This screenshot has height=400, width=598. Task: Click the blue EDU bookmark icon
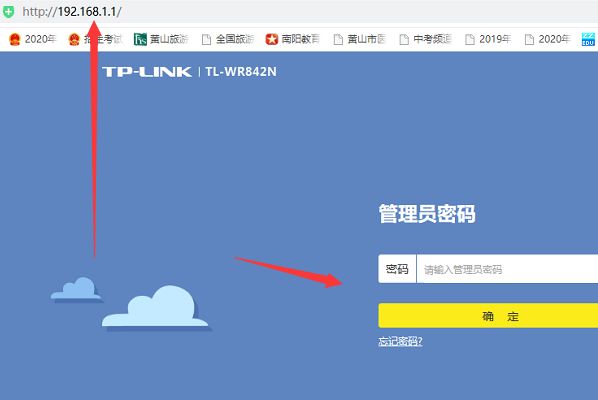click(588, 39)
